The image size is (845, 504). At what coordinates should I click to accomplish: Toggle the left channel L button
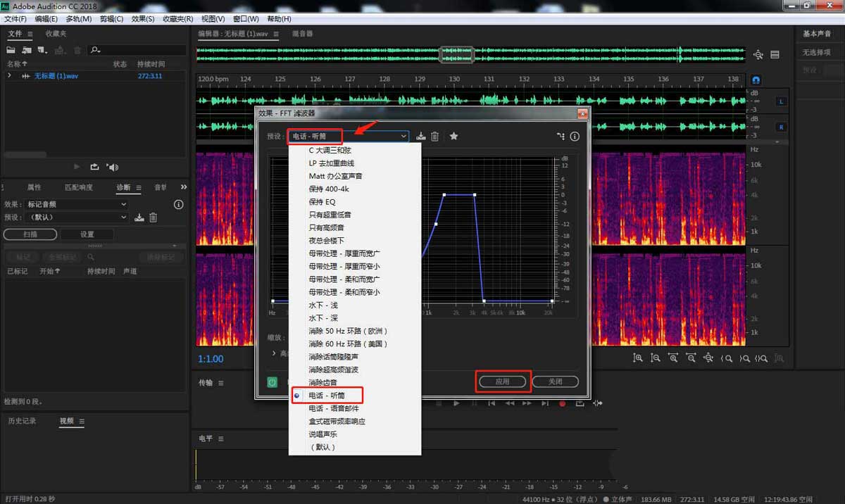click(780, 101)
